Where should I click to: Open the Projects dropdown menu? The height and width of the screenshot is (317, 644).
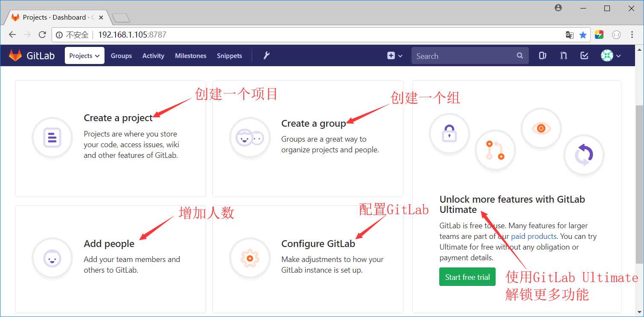[84, 55]
